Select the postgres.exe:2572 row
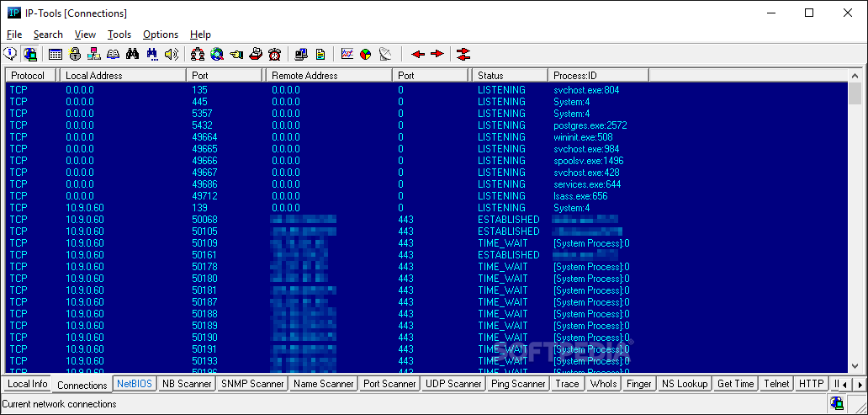Screen dimensions: 868x415 point(426,125)
